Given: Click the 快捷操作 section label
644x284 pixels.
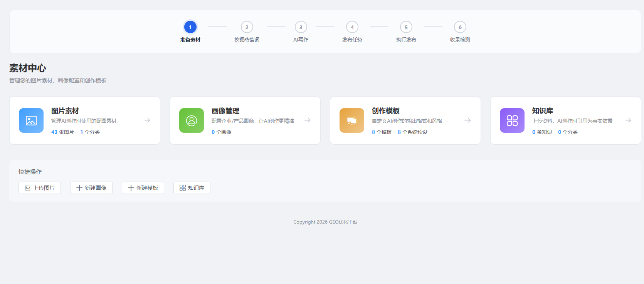Looking at the screenshot, I should point(30,172).
